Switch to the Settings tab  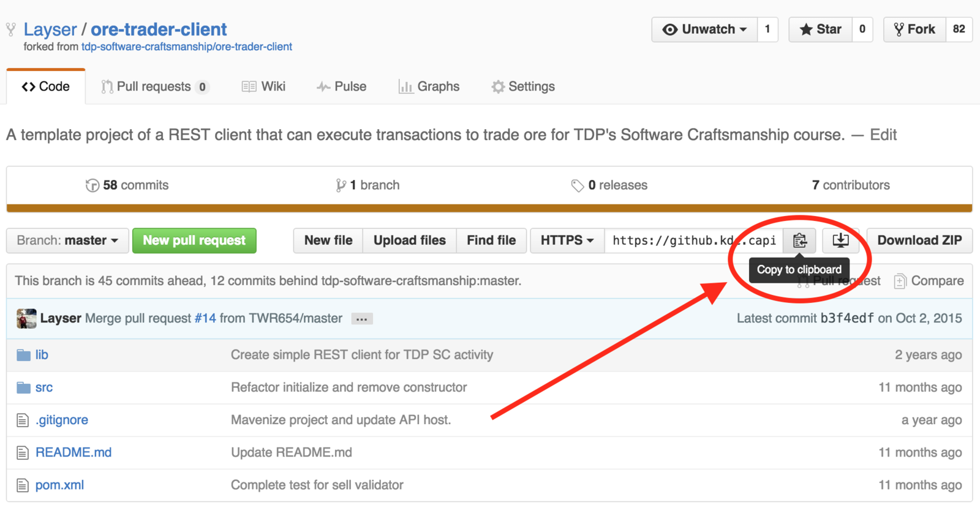[523, 87]
